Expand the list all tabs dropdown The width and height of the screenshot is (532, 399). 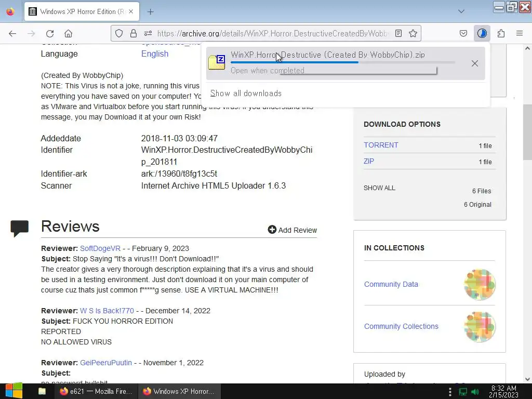tap(461, 11)
